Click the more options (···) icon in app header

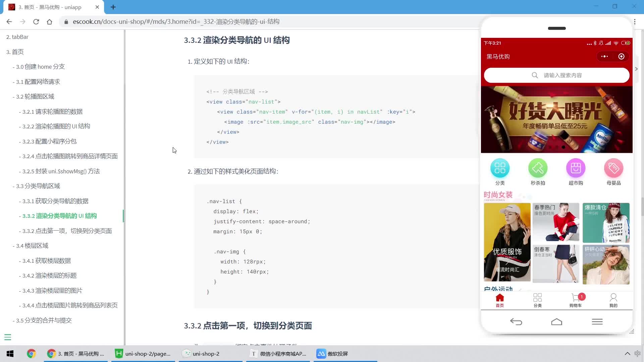[605, 57]
